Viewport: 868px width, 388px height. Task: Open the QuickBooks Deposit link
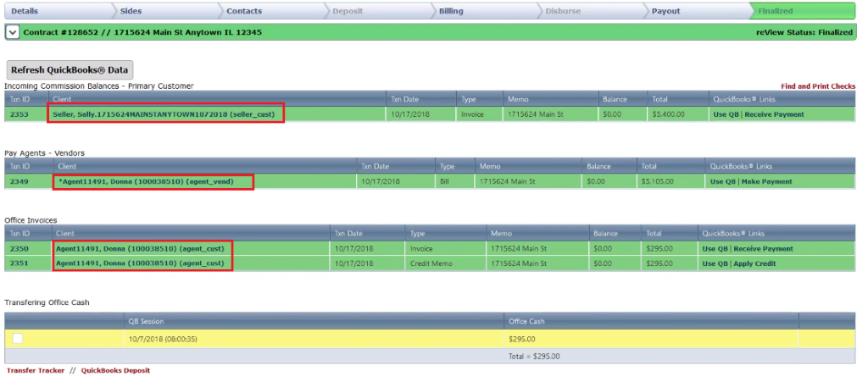[x=115, y=370]
